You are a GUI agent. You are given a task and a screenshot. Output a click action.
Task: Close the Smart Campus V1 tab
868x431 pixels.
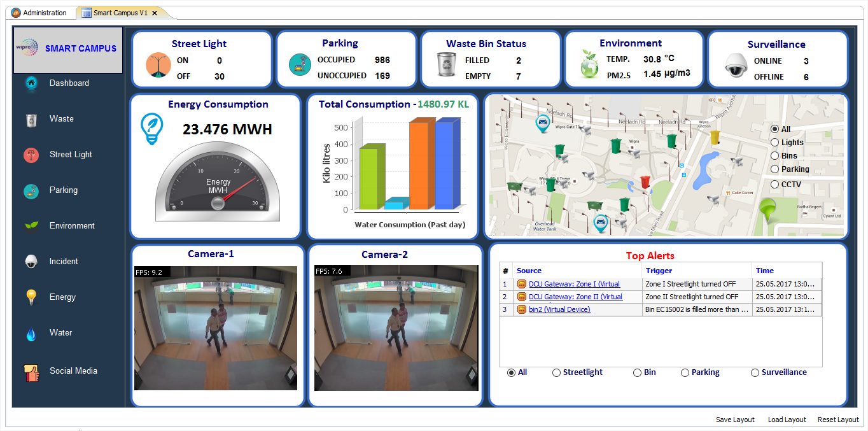155,13
